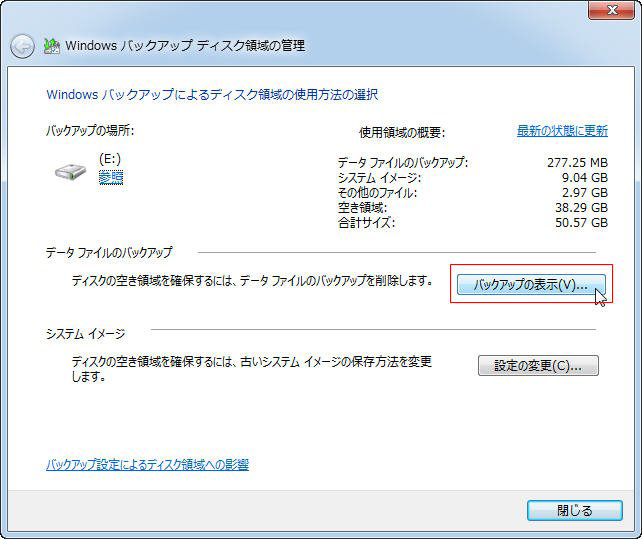
Task: Open バックアップ設定によるディスク領域への影響 help link
Action: pyautogui.click(x=147, y=464)
